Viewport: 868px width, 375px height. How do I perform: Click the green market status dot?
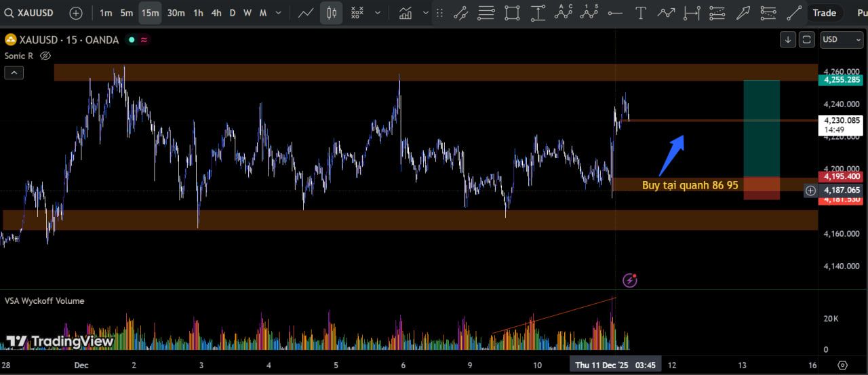click(x=132, y=40)
